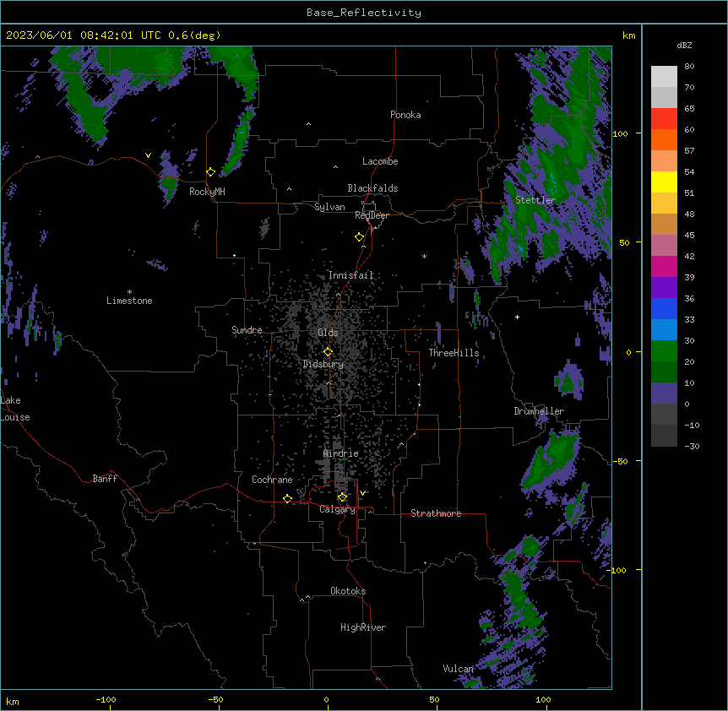Click the km unit label at bottom-left corner
The height and width of the screenshot is (711, 728).
(13, 702)
